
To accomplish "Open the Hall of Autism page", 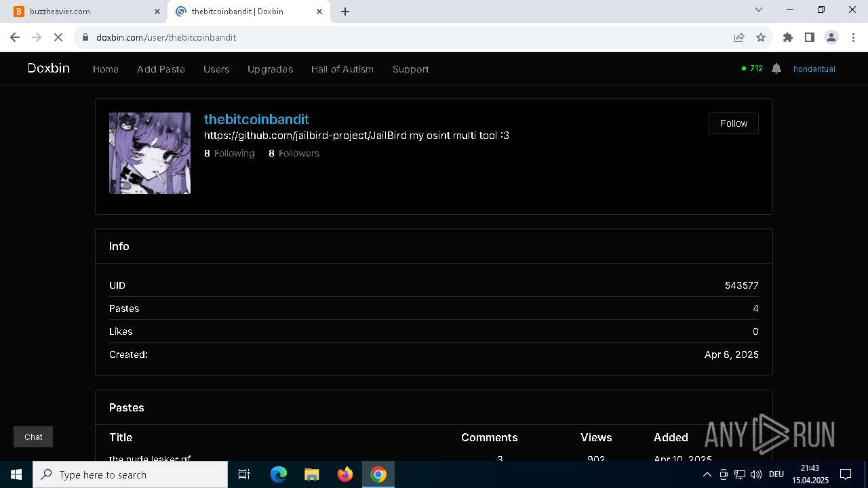I will [342, 69].
